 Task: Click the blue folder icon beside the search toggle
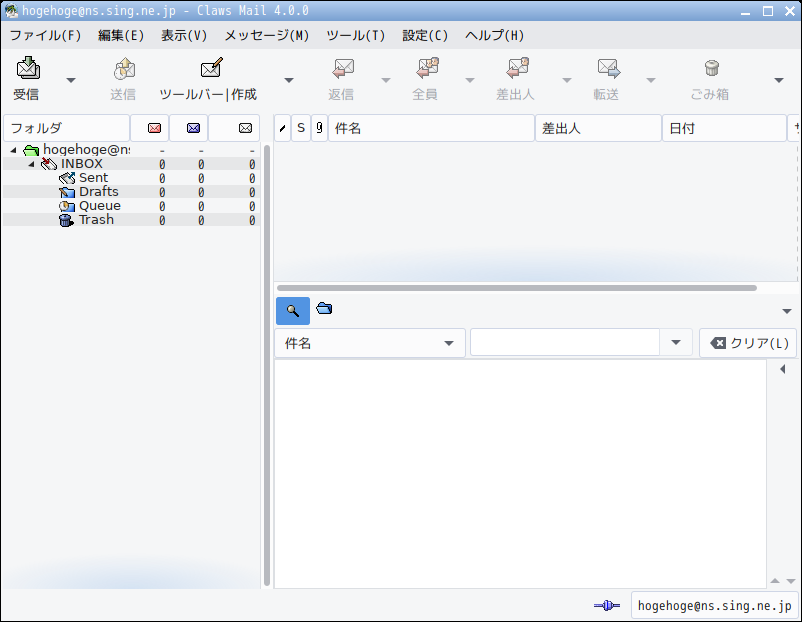(324, 308)
